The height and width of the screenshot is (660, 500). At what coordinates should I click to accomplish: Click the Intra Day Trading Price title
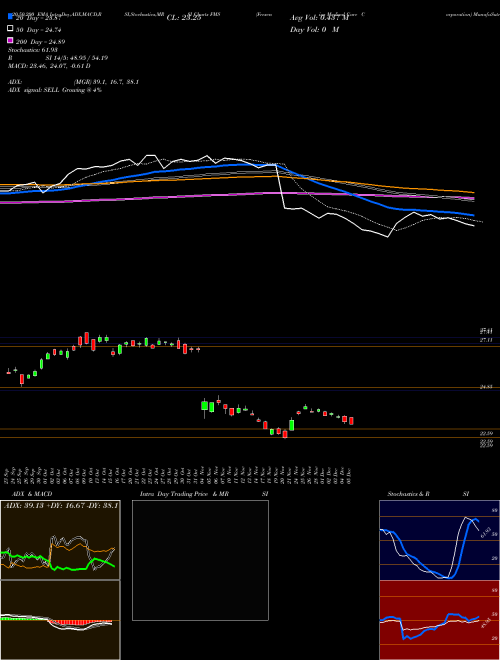coord(204,494)
